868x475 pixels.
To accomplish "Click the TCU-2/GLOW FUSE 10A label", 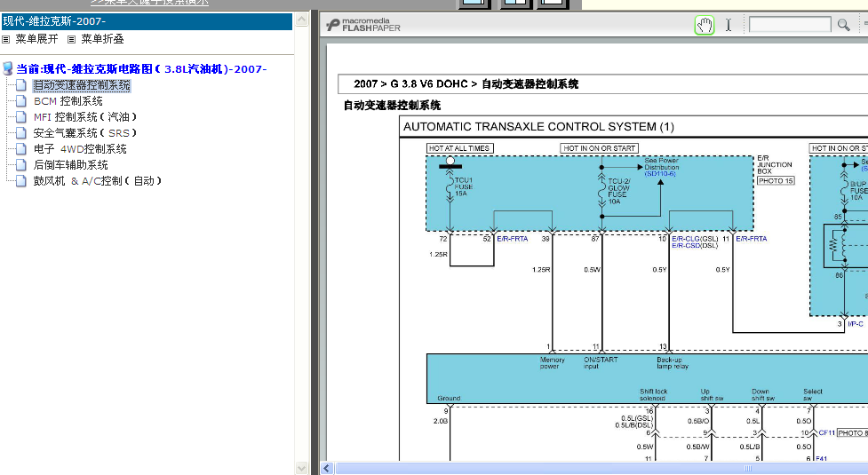I will click(618, 191).
